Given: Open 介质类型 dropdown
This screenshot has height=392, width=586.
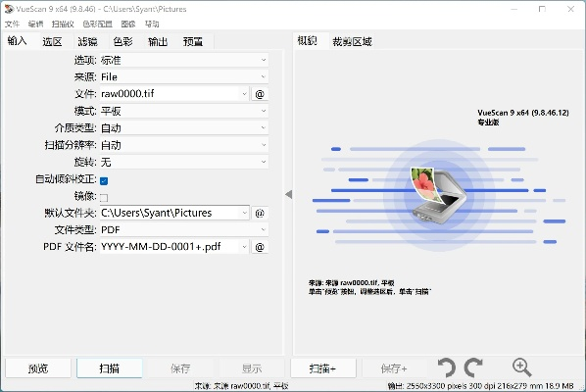Looking at the screenshot, I should [184, 128].
